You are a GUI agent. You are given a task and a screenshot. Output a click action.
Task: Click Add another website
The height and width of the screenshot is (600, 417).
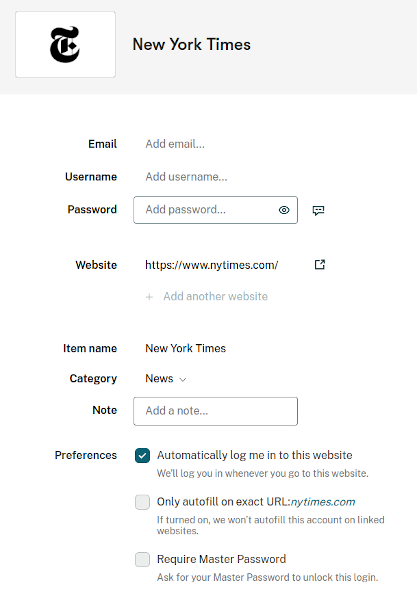(x=215, y=296)
